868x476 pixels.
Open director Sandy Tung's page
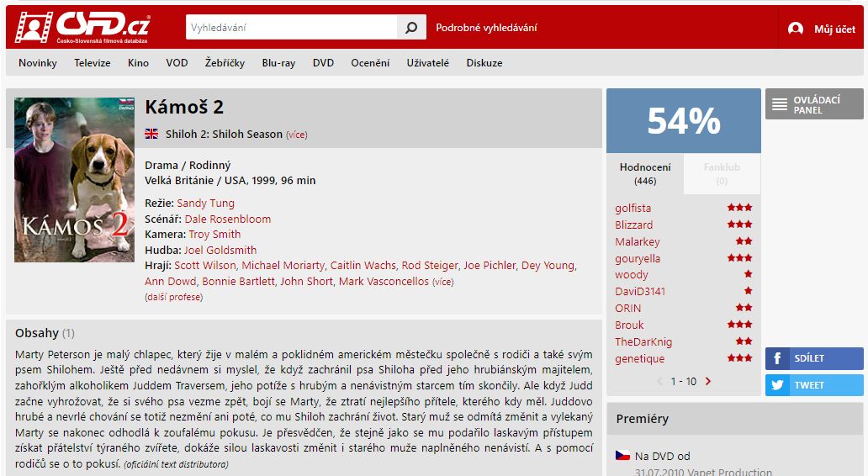205,204
